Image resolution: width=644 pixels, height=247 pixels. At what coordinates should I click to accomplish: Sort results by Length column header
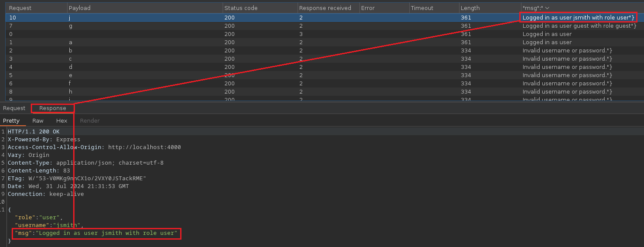click(470, 8)
